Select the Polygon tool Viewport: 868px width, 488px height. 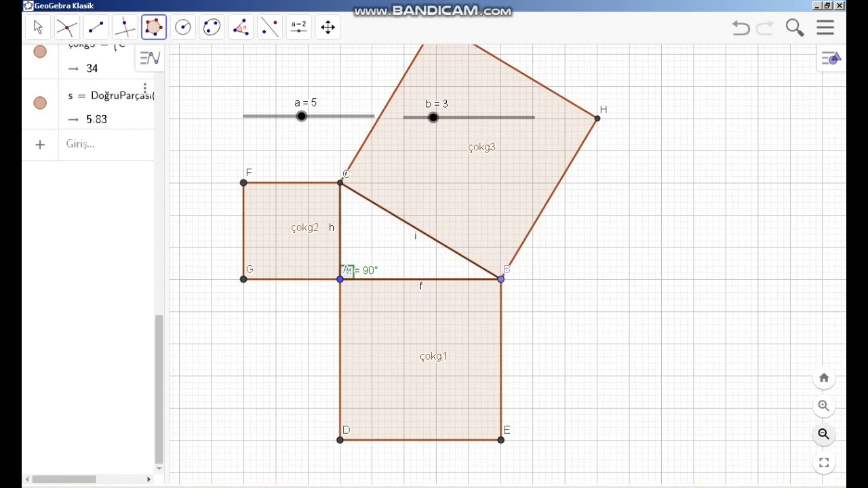pos(154,28)
